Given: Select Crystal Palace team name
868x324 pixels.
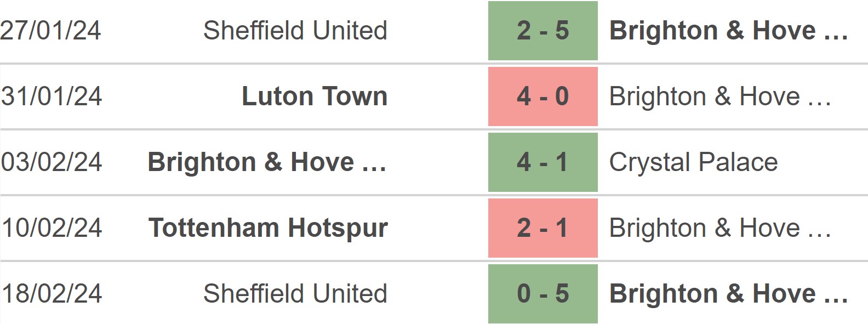Looking at the screenshot, I should (693, 163).
